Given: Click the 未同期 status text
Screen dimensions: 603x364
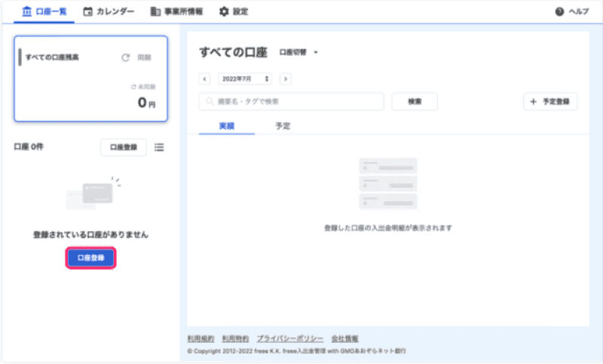Looking at the screenshot, I should tap(143, 87).
